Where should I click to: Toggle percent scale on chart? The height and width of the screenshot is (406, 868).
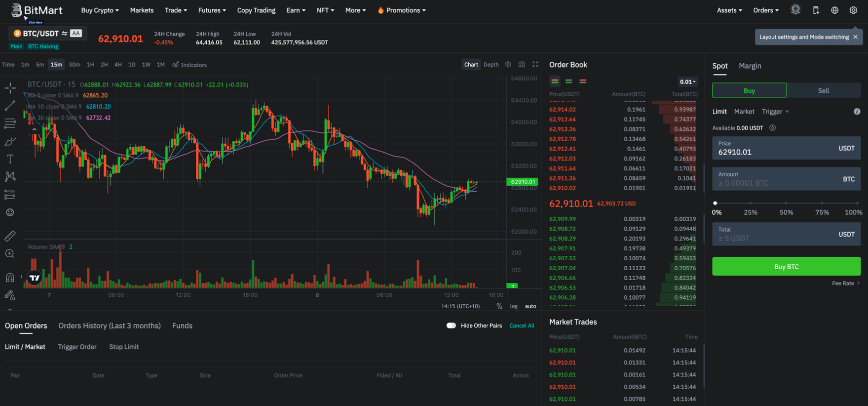(499, 306)
